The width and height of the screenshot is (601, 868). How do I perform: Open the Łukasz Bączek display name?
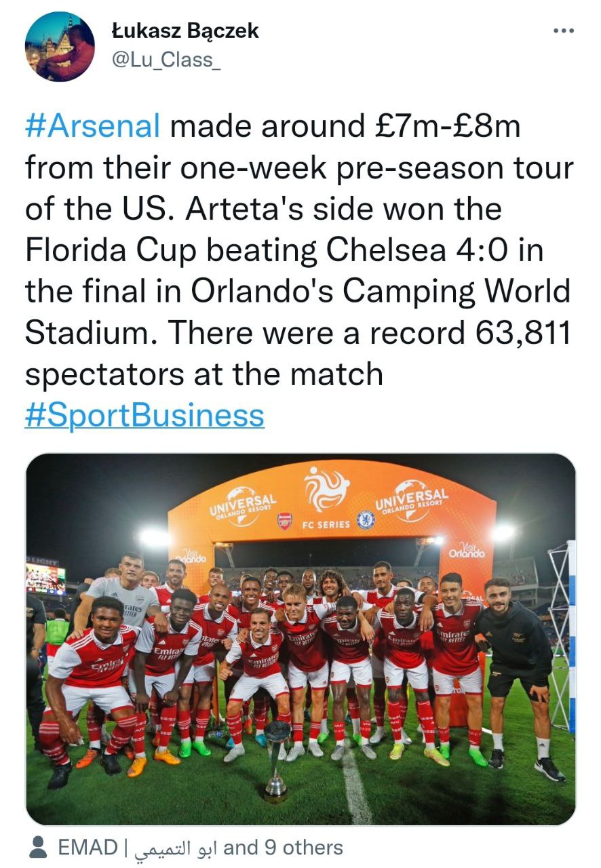click(x=185, y=31)
